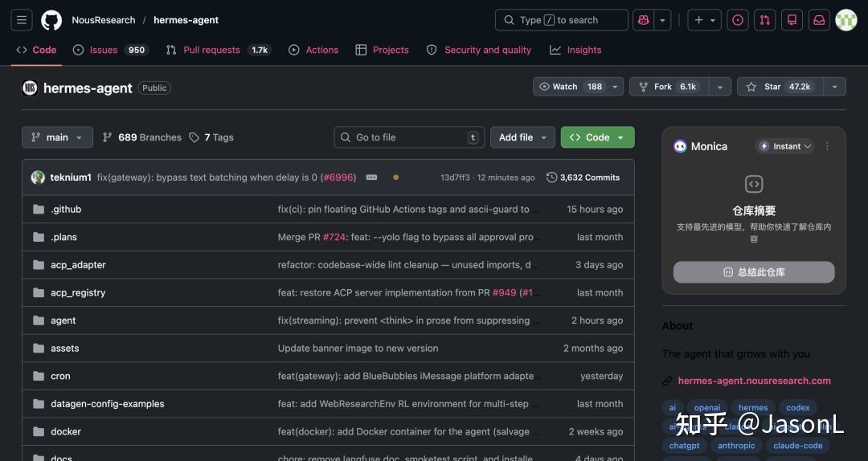Switch to the Insights tab

[575, 50]
